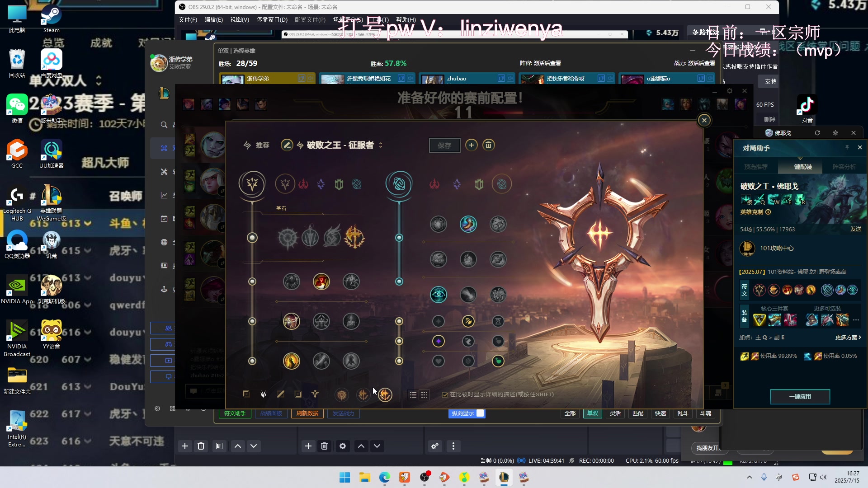Image resolution: width=868 pixels, height=488 pixels.
Task: Select Resolve path in primary tree row
Action: [339, 184]
